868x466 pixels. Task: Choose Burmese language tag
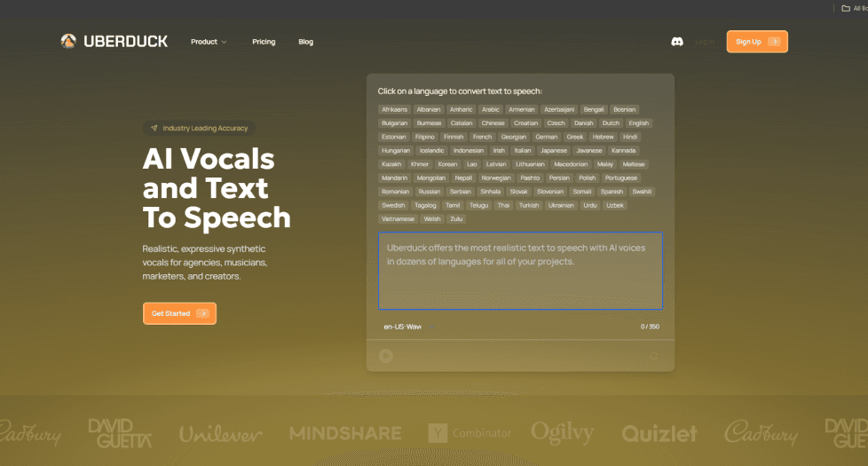(x=429, y=123)
